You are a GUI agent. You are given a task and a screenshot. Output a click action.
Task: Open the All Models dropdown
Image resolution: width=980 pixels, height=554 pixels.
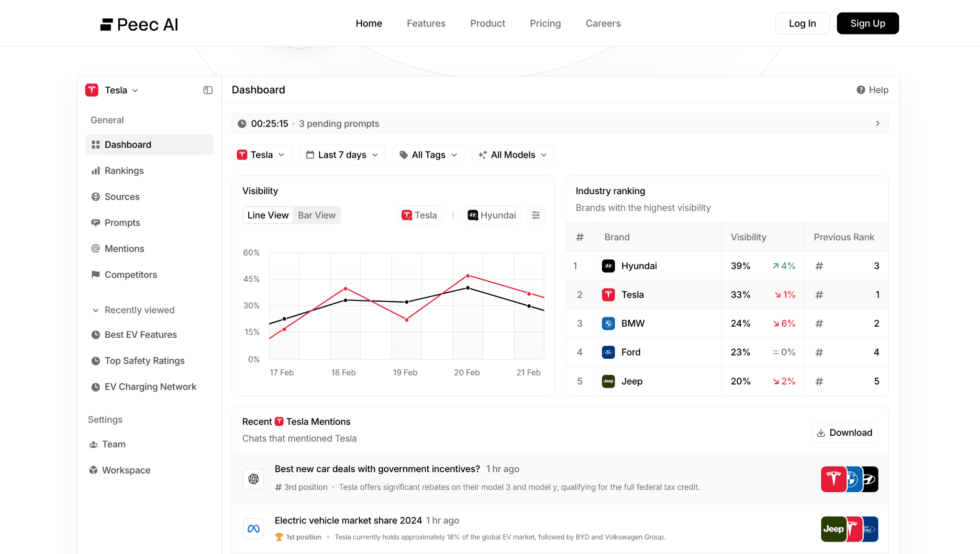pos(512,155)
